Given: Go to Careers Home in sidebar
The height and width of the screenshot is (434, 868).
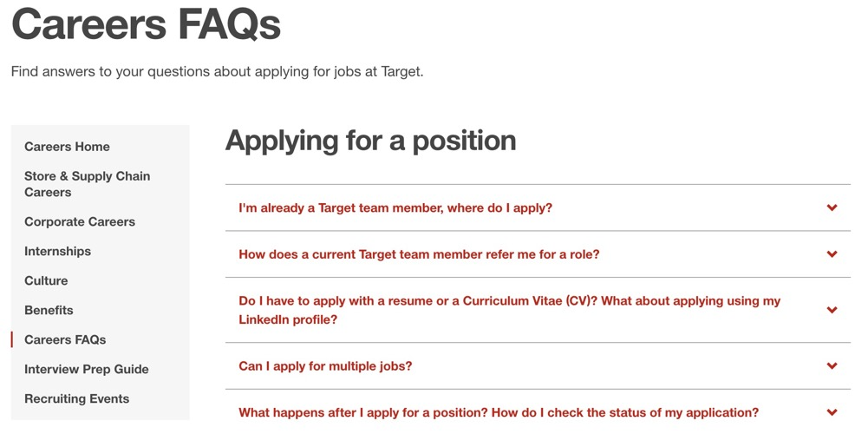Looking at the screenshot, I should pos(67,147).
